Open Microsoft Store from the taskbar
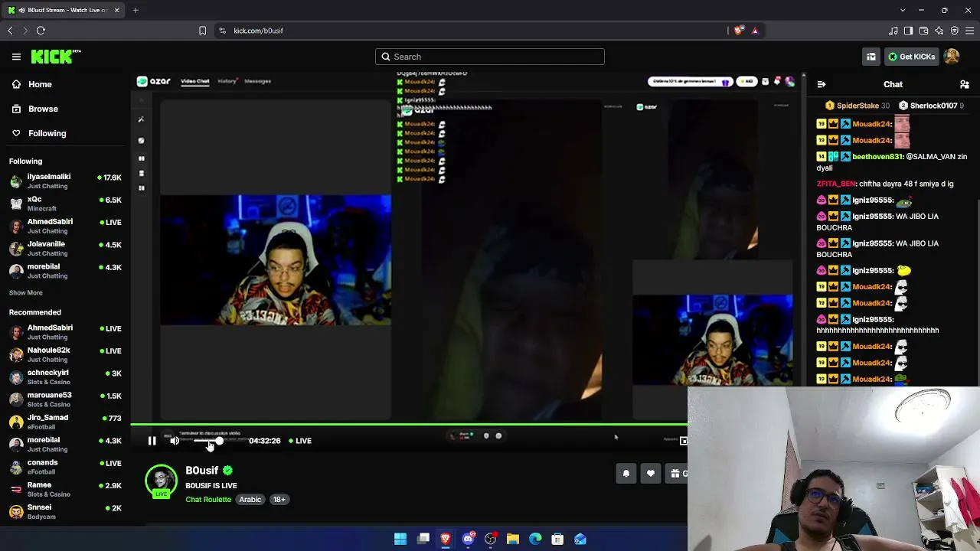This screenshot has width=980, height=551. [x=558, y=540]
